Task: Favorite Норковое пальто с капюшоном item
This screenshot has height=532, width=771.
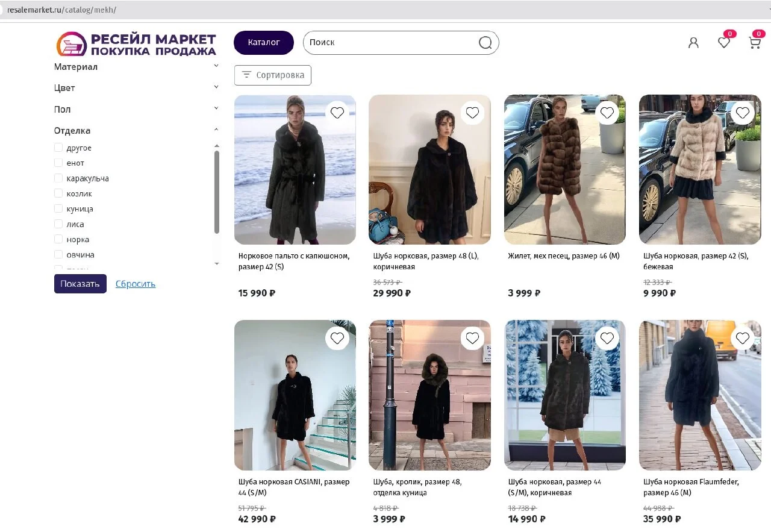Action: (x=337, y=113)
